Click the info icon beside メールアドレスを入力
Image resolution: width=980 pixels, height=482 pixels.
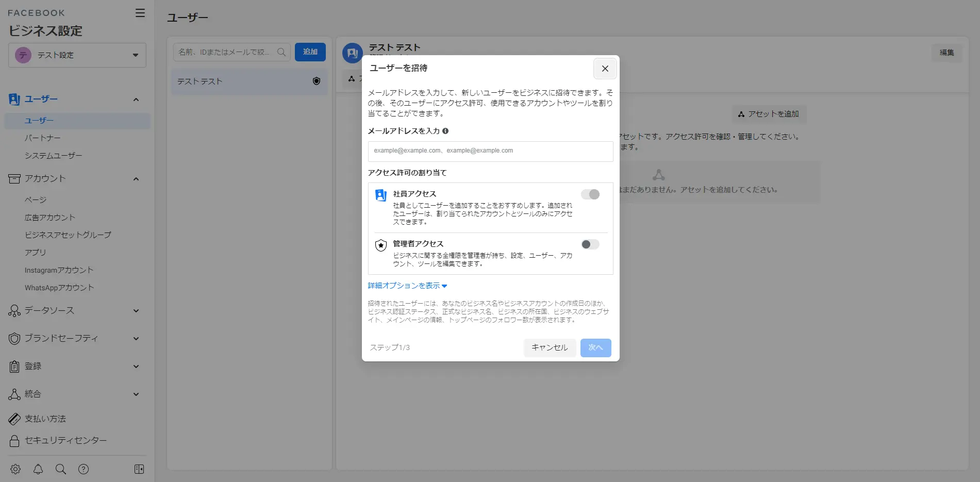(445, 131)
